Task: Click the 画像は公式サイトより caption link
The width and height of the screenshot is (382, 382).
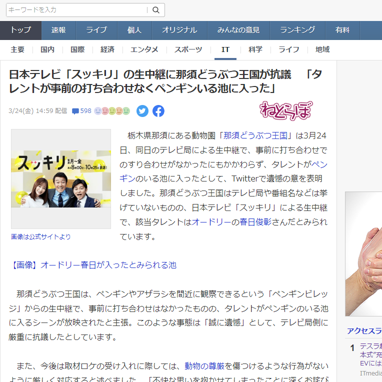Action: [x=41, y=237]
